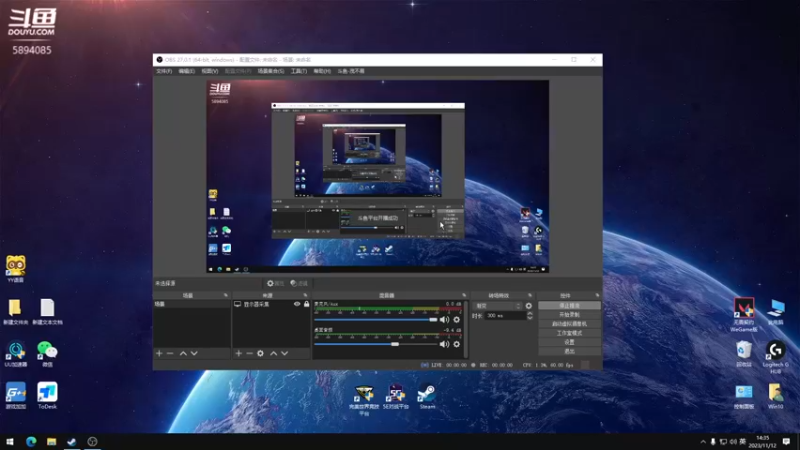Open the UU加速器 desktop icon

click(x=16, y=354)
